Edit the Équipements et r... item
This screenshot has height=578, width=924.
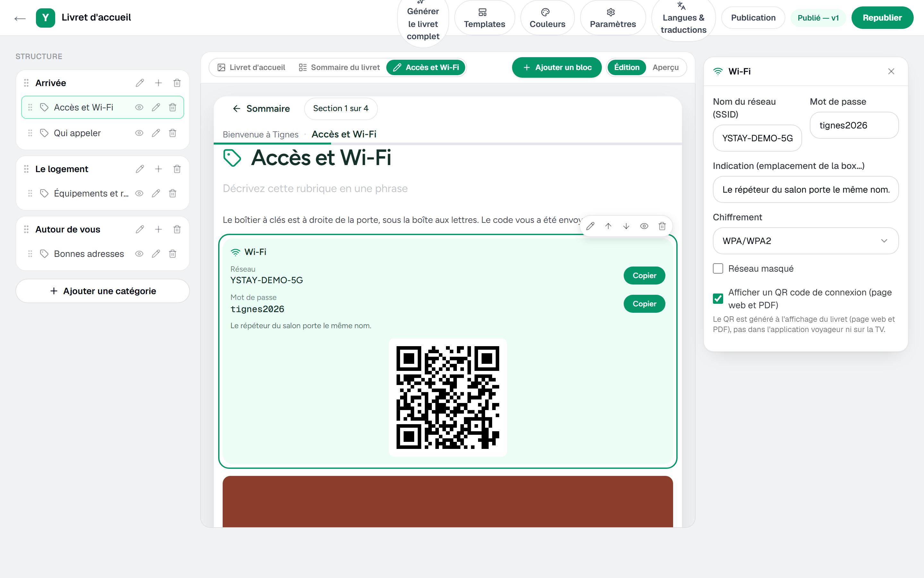[156, 193]
